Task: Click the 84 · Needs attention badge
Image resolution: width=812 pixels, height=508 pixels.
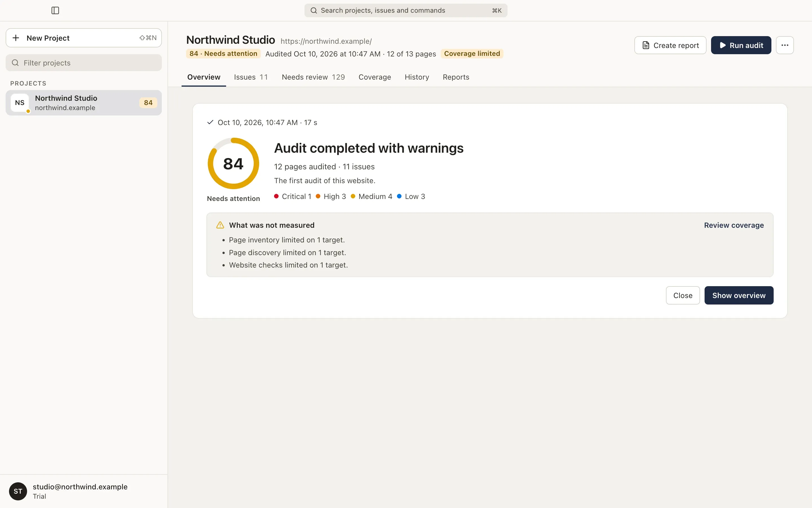Action: tap(223, 54)
